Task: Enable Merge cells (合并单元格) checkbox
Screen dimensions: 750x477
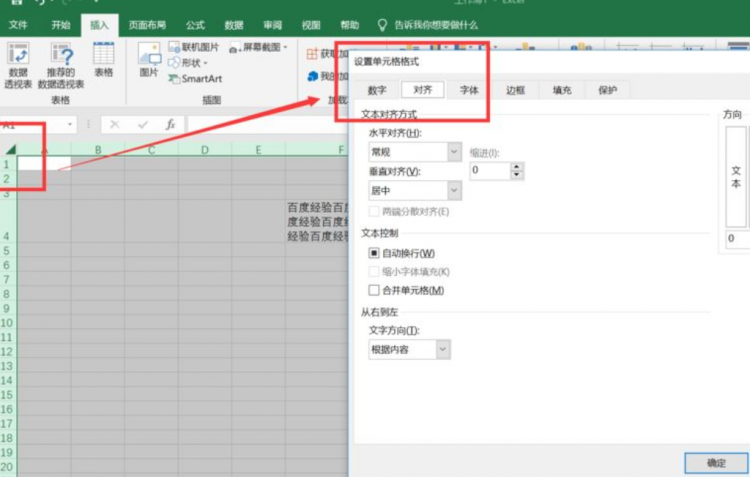Action: coord(374,290)
